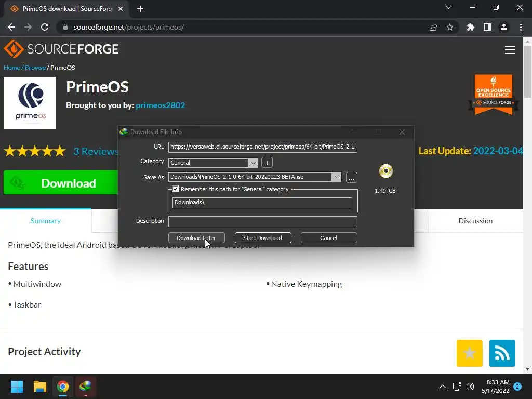Open the Summary tab
The height and width of the screenshot is (399, 532).
click(46, 221)
